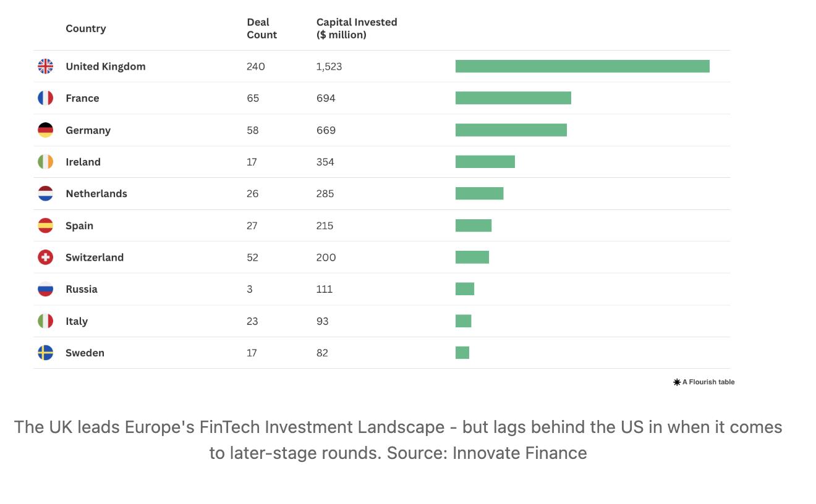This screenshot has height=504, width=816.
Task: Open the 'A Flourish table' credit link
Action: [x=704, y=382]
